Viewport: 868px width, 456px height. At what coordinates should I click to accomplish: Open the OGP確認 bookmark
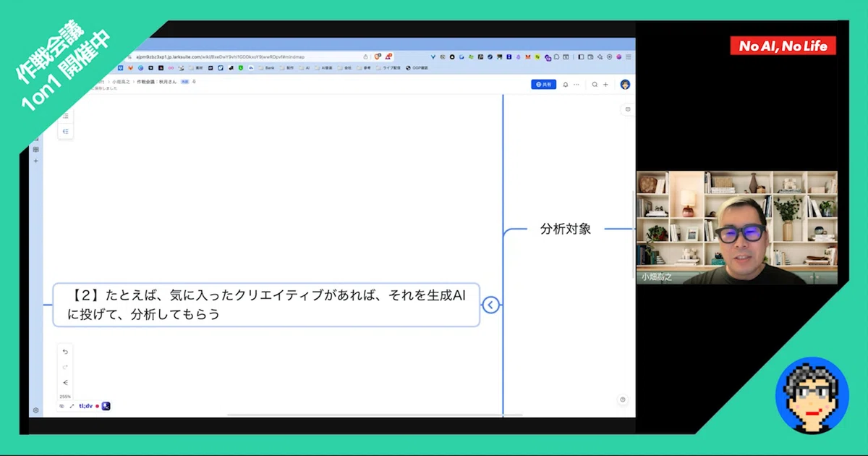pyautogui.click(x=417, y=68)
